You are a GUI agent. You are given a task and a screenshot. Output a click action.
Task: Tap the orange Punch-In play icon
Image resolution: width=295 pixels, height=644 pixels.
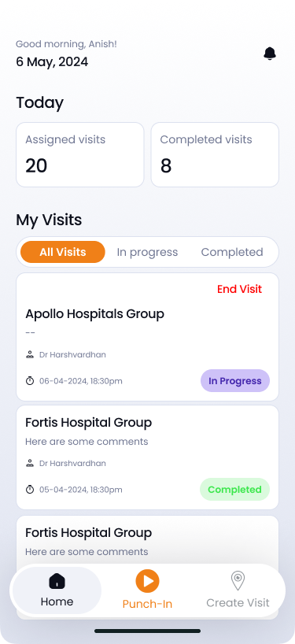point(147,581)
